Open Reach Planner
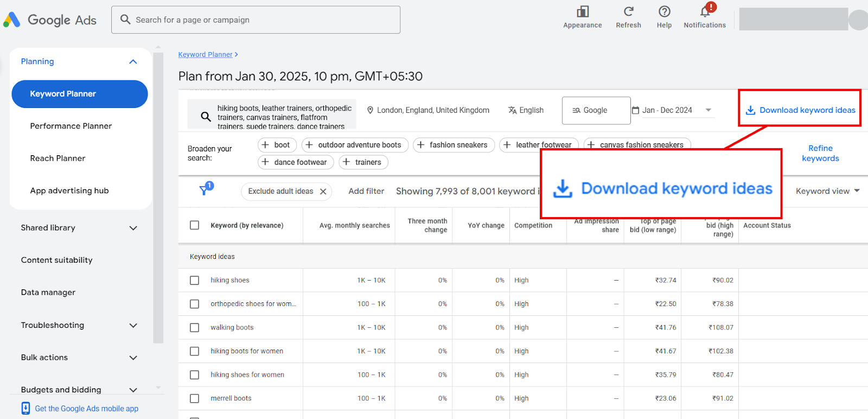868x419 pixels. 58,158
